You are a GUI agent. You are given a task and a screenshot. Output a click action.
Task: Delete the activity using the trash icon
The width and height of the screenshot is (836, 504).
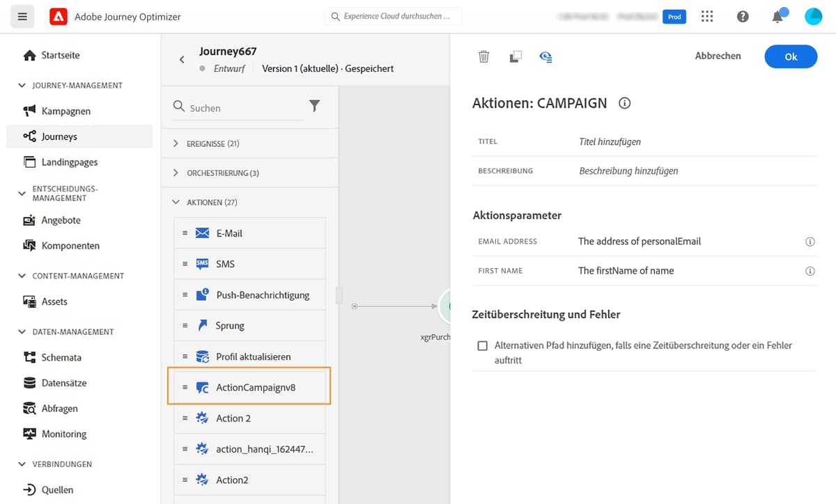click(483, 56)
